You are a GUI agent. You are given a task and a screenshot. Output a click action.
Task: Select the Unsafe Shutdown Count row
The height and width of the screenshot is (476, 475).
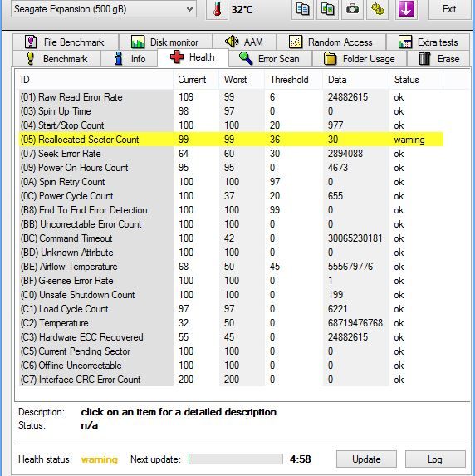[x=231, y=295]
